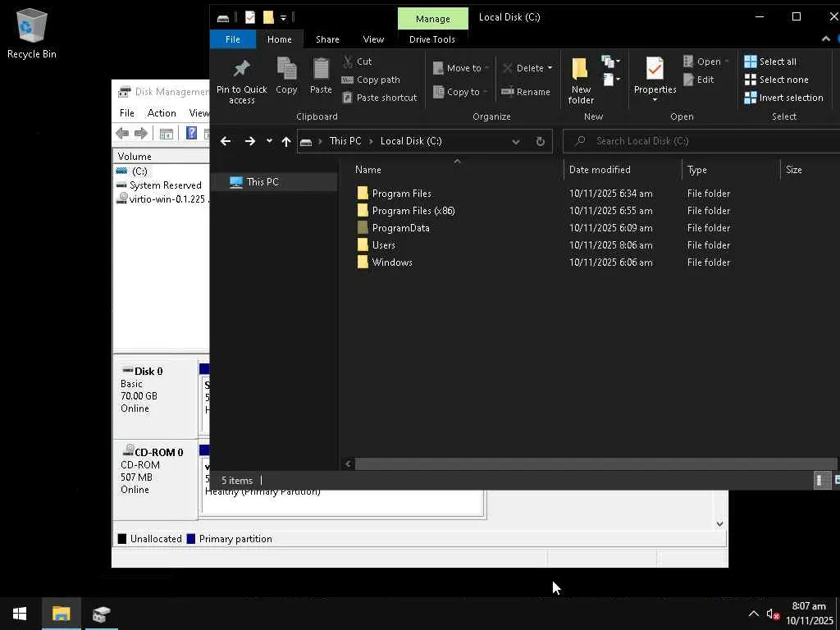This screenshot has width=840, height=630.
Task: Open Recycle Bin on desktop
Action: 32,33
